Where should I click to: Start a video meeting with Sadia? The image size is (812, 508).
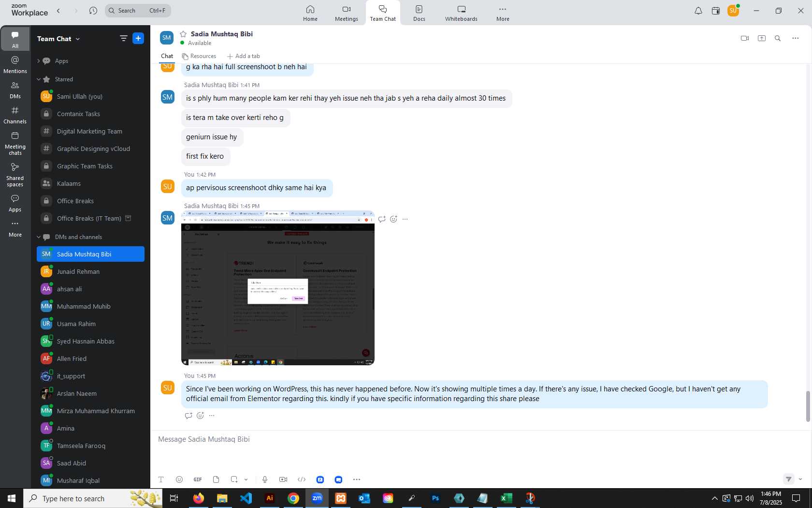click(x=745, y=38)
